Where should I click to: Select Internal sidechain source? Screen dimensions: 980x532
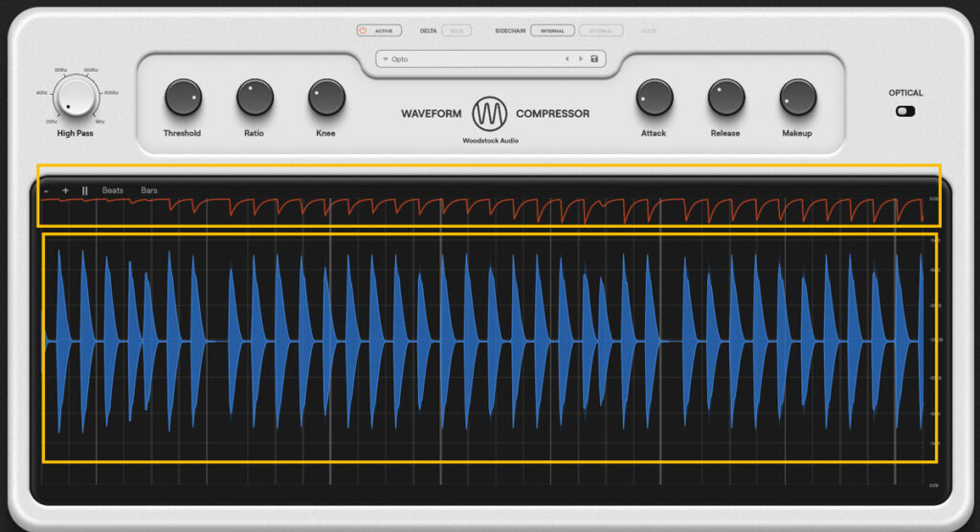(x=552, y=31)
